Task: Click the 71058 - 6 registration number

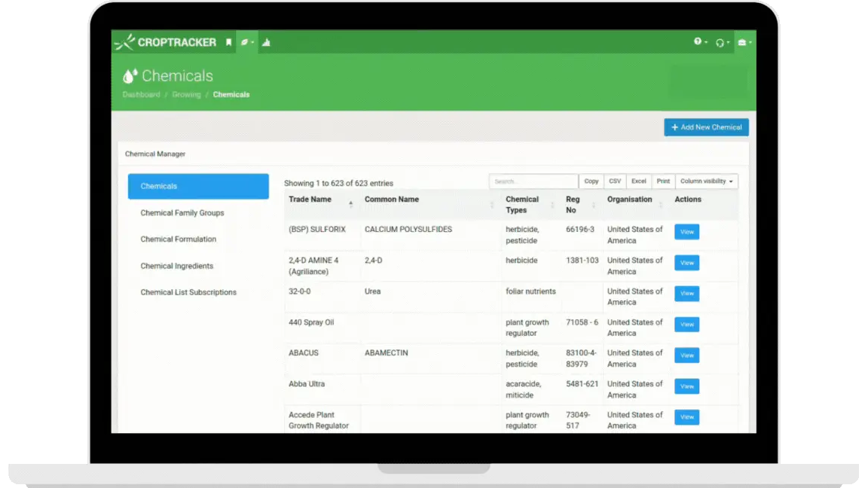Action: click(x=582, y=322)
